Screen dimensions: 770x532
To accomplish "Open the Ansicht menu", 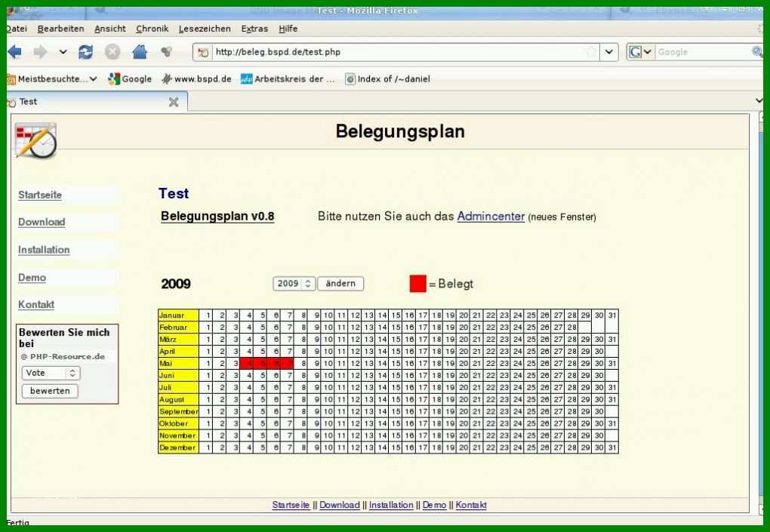I will pos(110,29).
